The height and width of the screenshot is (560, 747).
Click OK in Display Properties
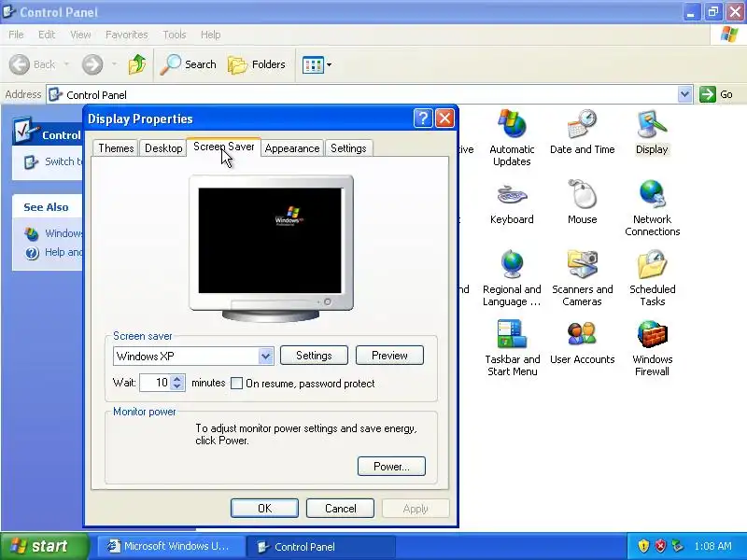264,508
